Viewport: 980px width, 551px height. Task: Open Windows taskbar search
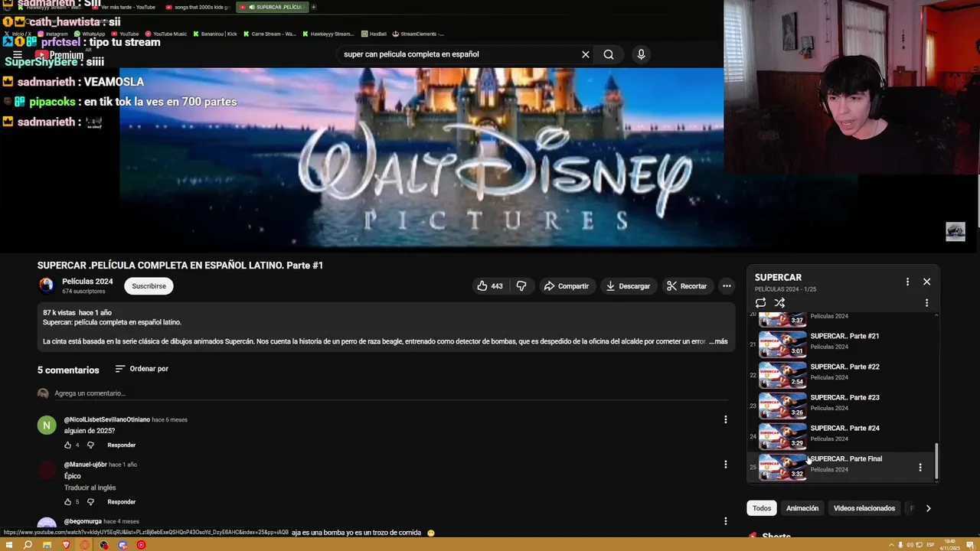[x=28, y=545]
